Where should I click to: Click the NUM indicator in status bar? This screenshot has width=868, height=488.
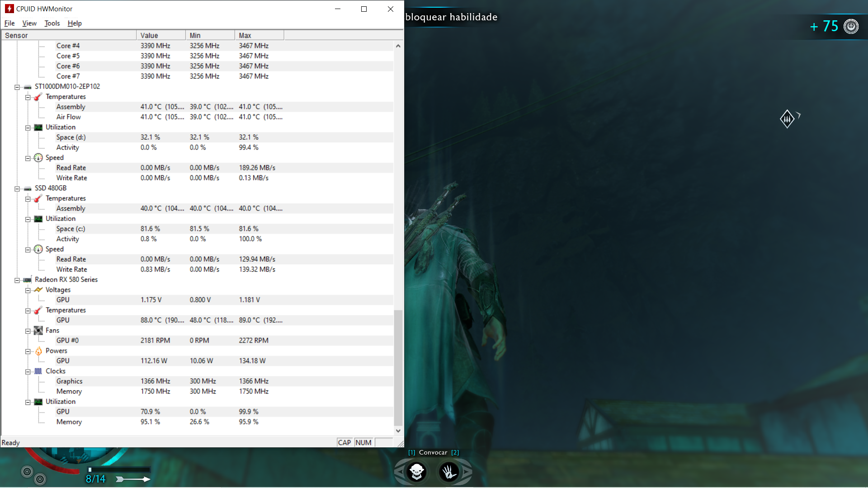pos(363,443)
